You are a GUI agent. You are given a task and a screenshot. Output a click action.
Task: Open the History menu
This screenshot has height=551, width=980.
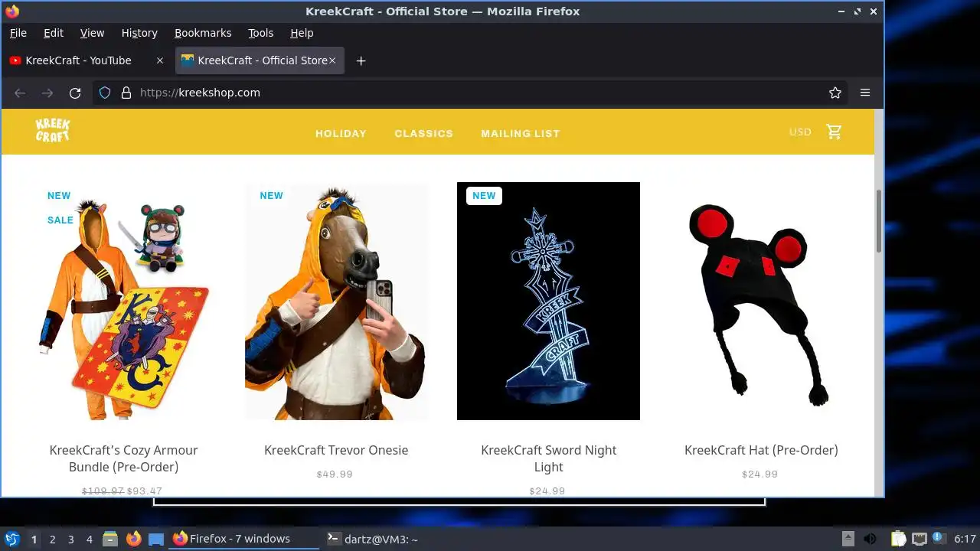(x=139, y=33)
